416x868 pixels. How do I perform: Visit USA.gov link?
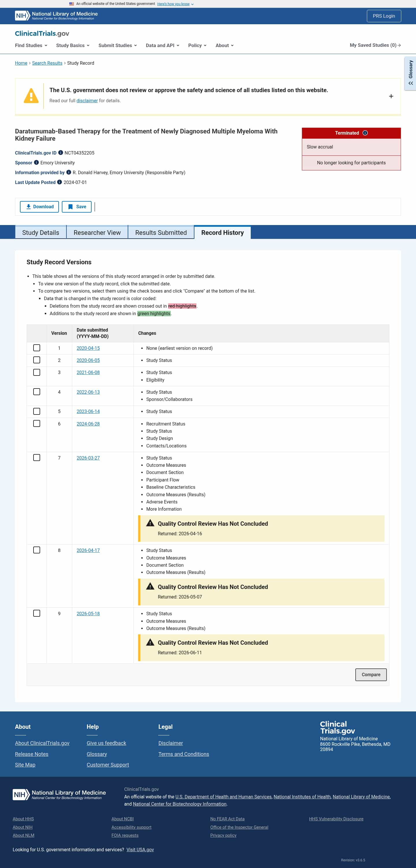(140, 850)
